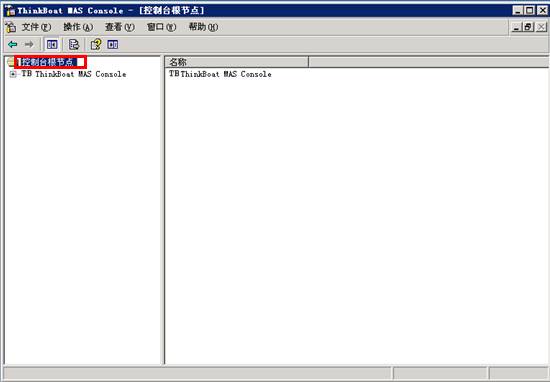550x382 pixels.
Task: Click the title bar application icon
Action: point(10,11)
